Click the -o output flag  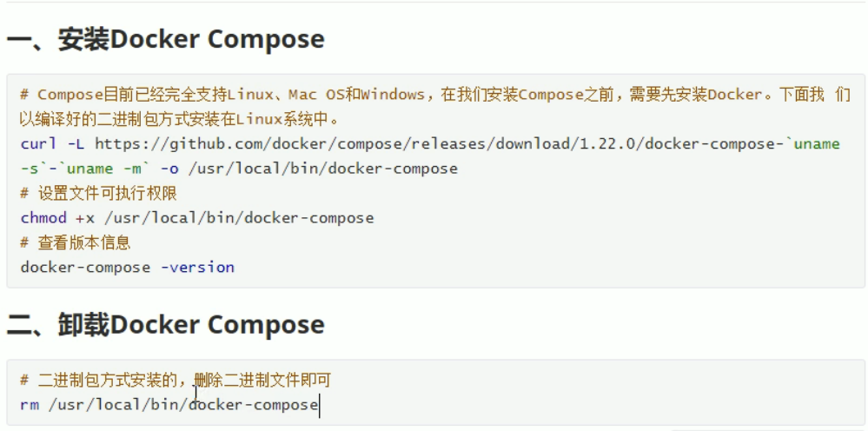(x=169, y=169)
